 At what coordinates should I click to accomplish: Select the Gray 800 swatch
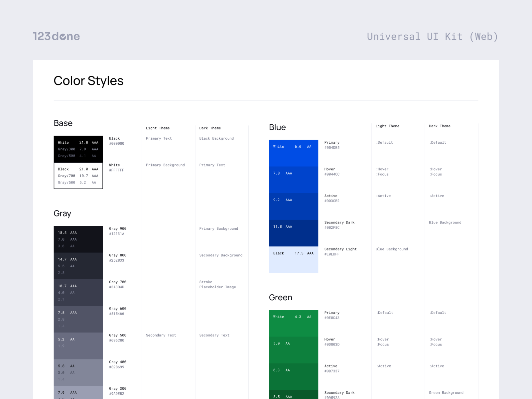[78, 266]
